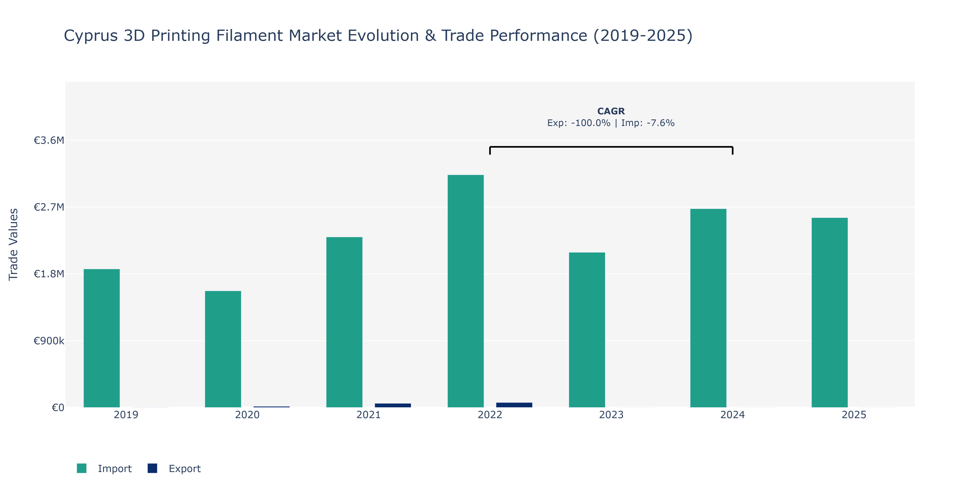Click the 2021 Import bar
The image size is (980, 490).
[x=344, y=322]
